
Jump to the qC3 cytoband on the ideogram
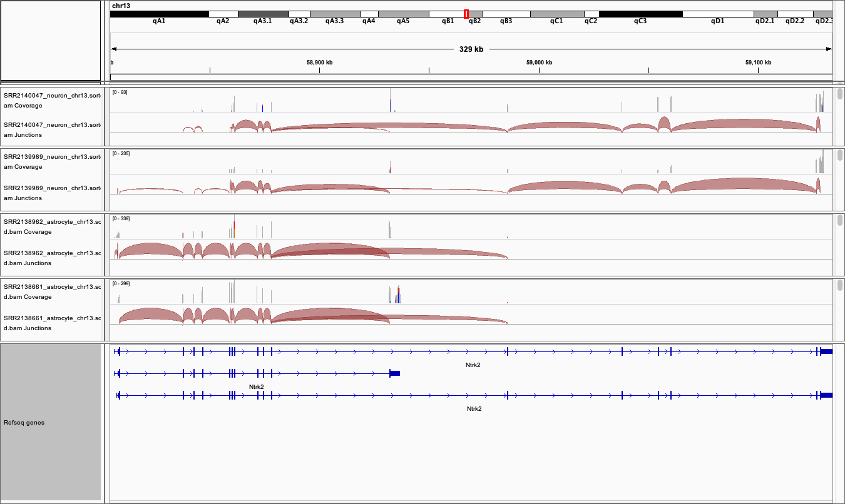[640, 14]
